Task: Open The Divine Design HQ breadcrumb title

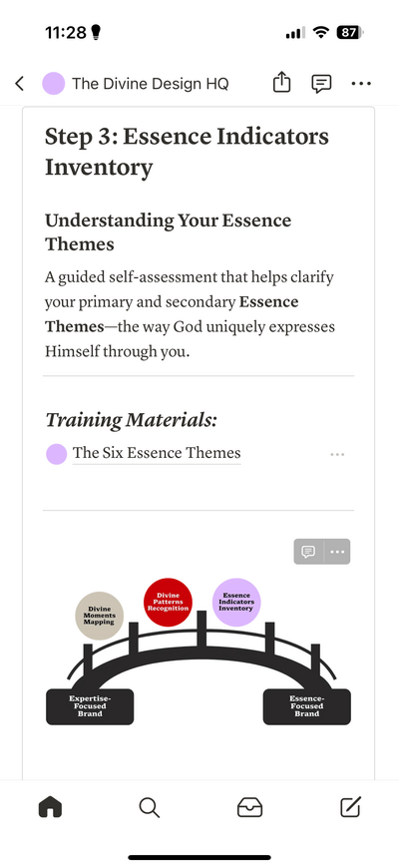Action: tap(150, 84)
